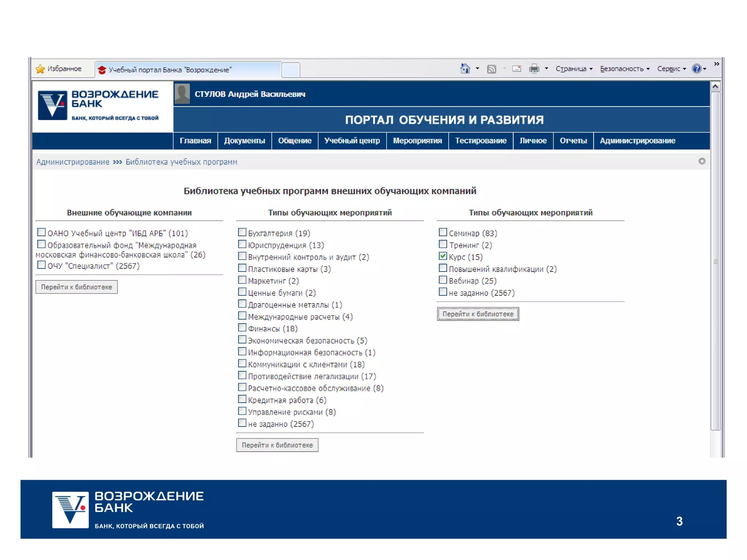Click the round collapse icon on breadcrumb bar
747x560 pixels.
702,161
